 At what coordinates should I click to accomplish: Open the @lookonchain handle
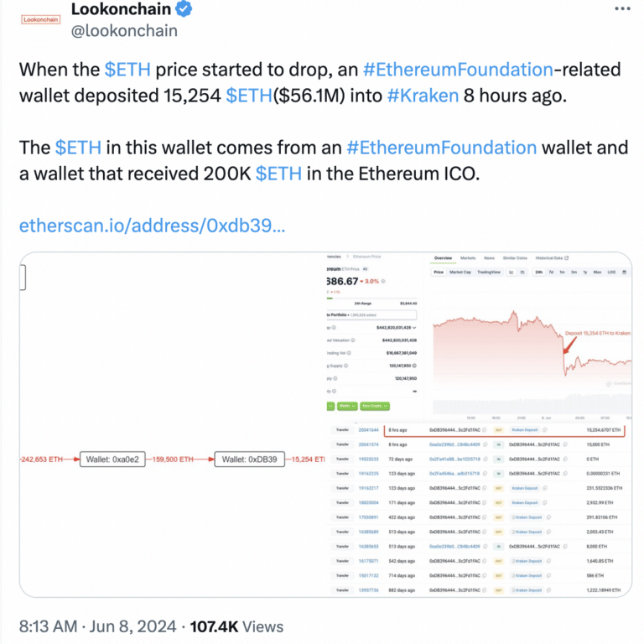[x=124, y=31]
